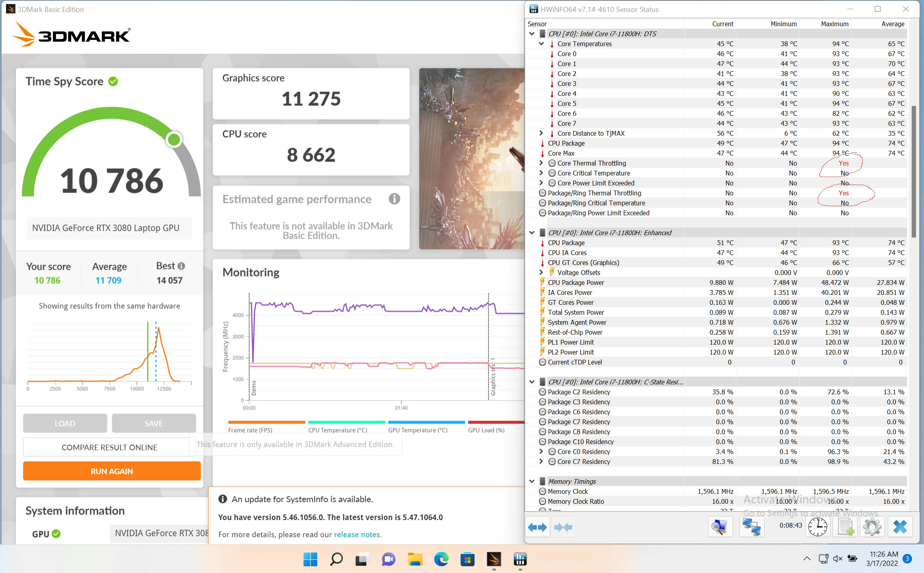Expand Core C7 Residency row

(x=541, y=462)
